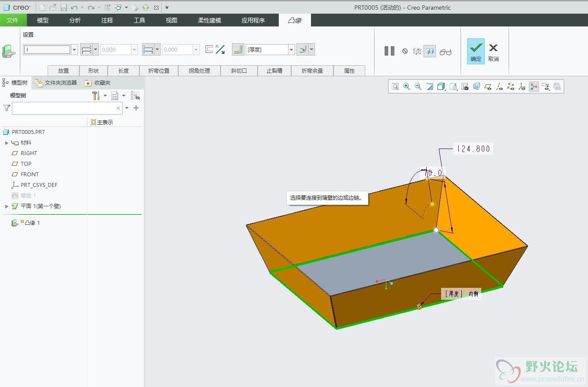Click the 取消 cancel button

493,51
